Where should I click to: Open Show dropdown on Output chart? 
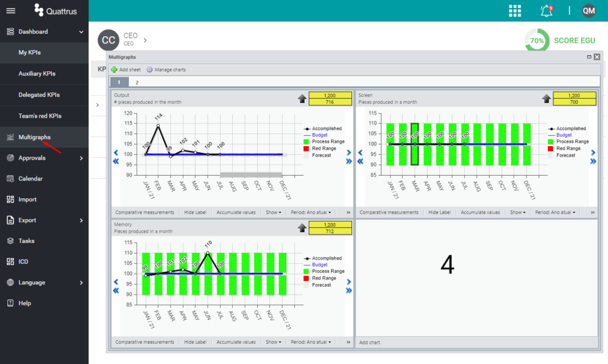pyautogui.click(x=273, y=213)
